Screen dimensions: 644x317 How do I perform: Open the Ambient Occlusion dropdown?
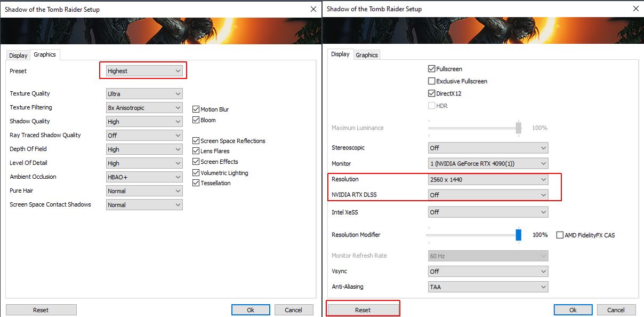click(x=144, y=177)
